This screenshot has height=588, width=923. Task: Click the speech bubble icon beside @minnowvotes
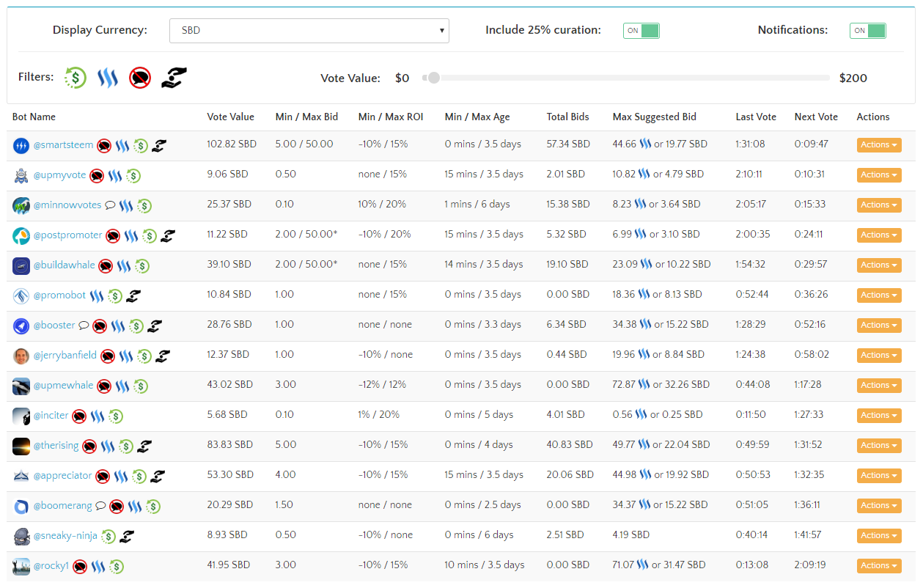(110, 205)
